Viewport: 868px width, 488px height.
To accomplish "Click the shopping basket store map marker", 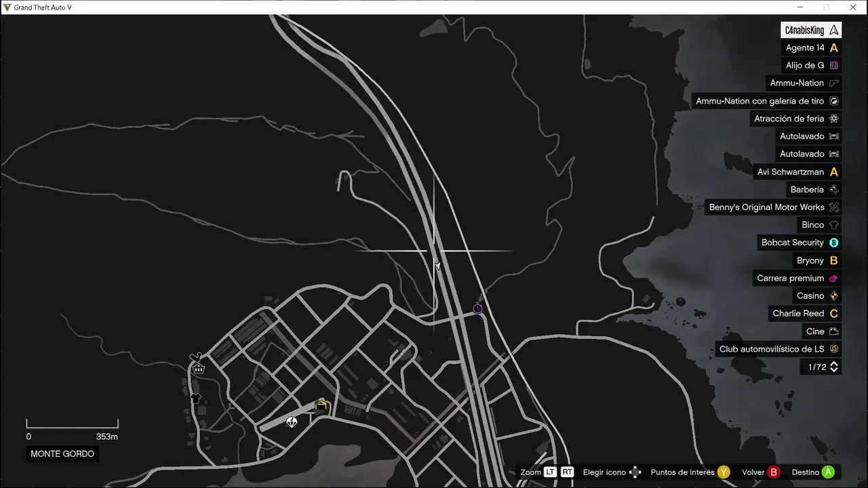I will (199, 368).
